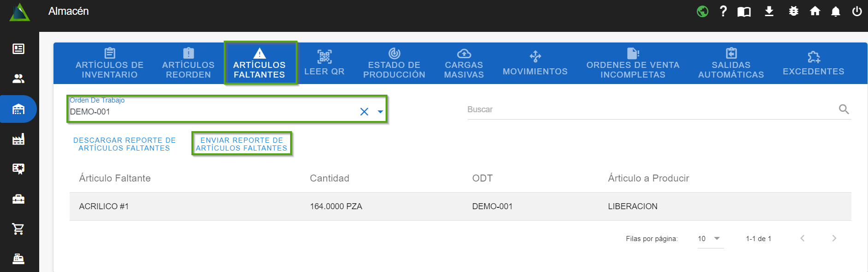The width and height of the screenshot is (868, 272).
Task: Click the bug report icon
Action: [x=793, y=11]
